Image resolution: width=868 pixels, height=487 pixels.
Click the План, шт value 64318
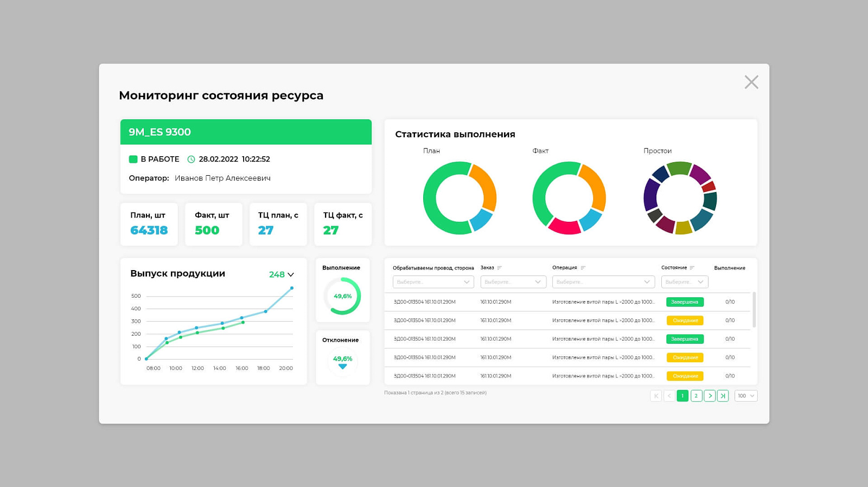[149, 230]
